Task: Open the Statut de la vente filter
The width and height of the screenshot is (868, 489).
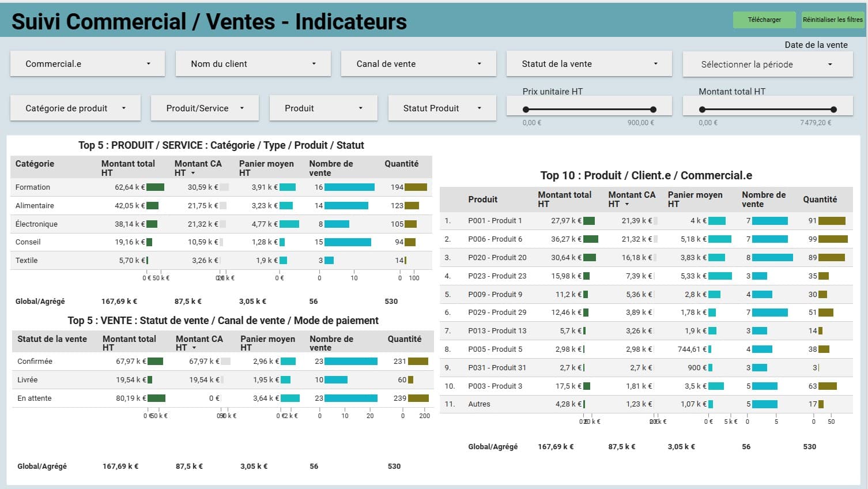Action: tap(589, 64)
